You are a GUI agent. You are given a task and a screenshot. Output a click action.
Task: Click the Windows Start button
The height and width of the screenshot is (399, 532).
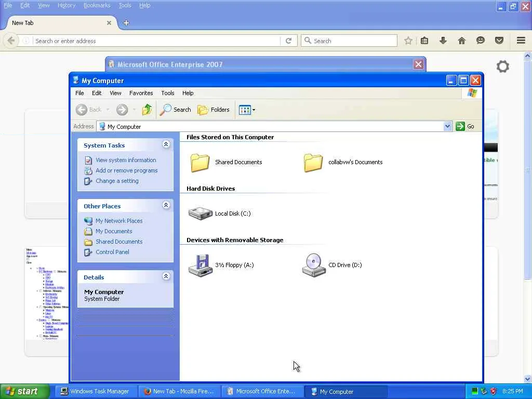pos(24,391)
